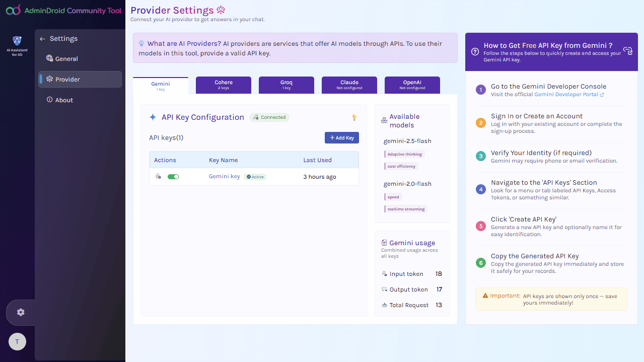Open General settings in the sidebar
644x362 pixels.
[66, 59]
